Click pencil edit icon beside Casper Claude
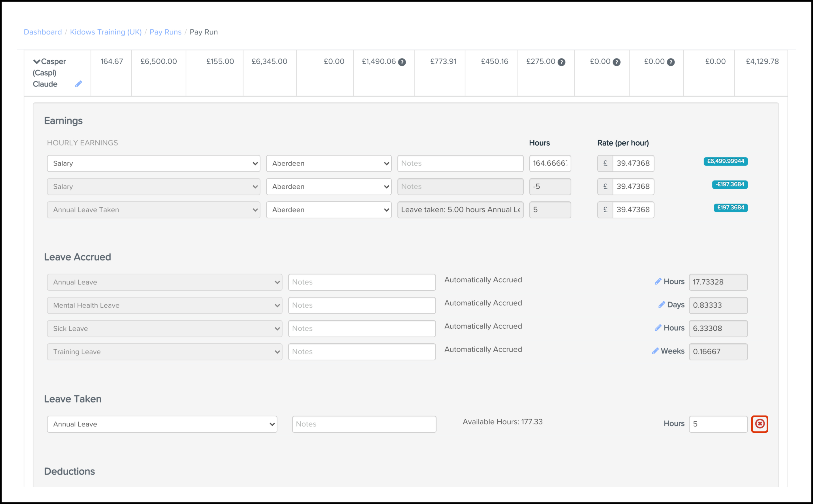Screen dimensions: 813x504 click(78, 84)
